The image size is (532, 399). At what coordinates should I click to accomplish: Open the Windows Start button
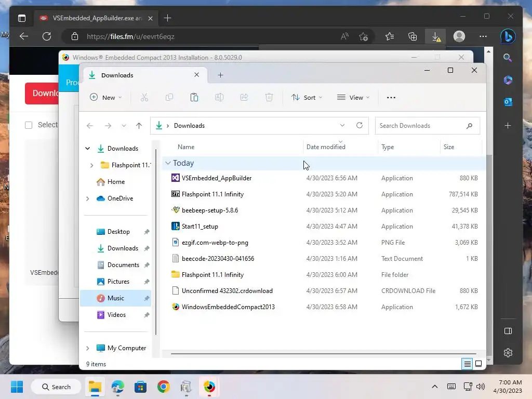pyautogui.click(x=17, y=387)
